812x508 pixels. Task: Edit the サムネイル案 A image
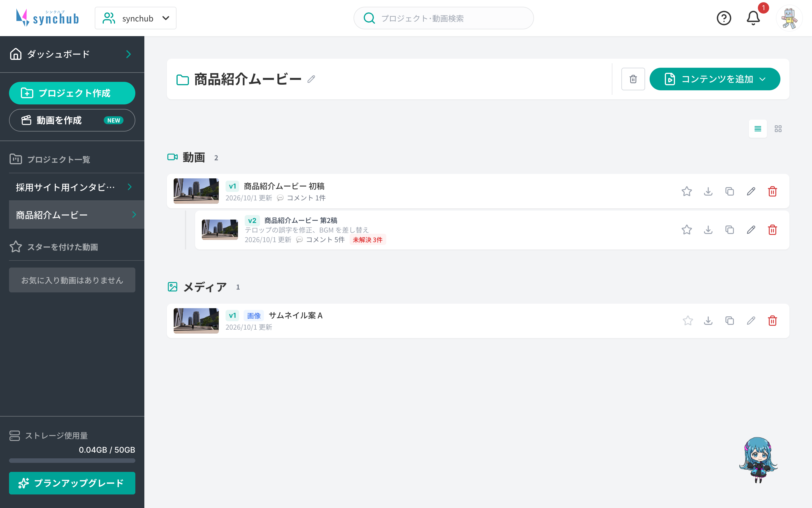(x=751, y=321)
